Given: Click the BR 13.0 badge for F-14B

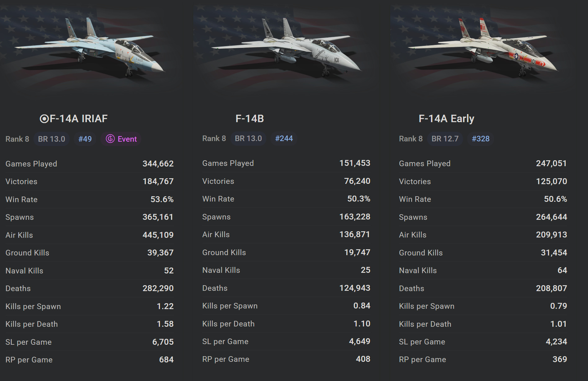Looking at the screenshot, I should pyautogui.click(x=248, y=139).
